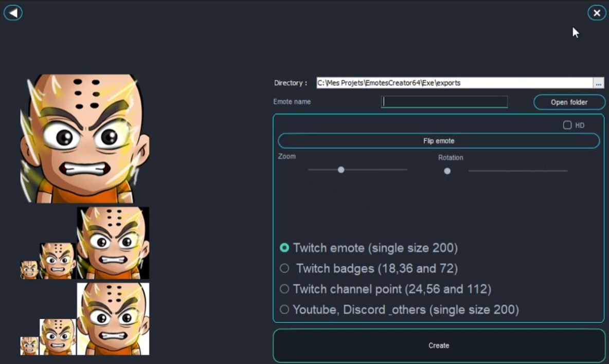
Task: Select the Twitch badges 18,36 and 72 option
Action: pyautogui.click(x=284, y=268)
